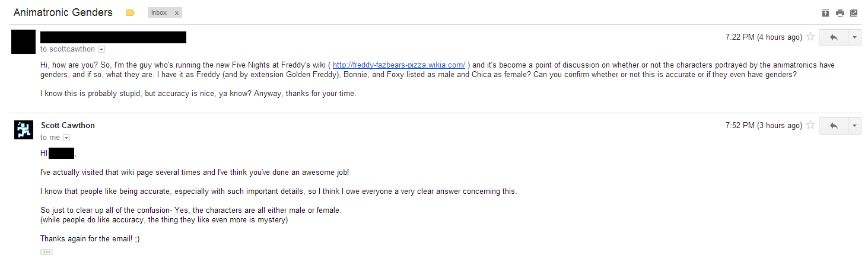
Task: Star the 7:22 PM message
Action: pyautogui.click(x=810, y=37)
